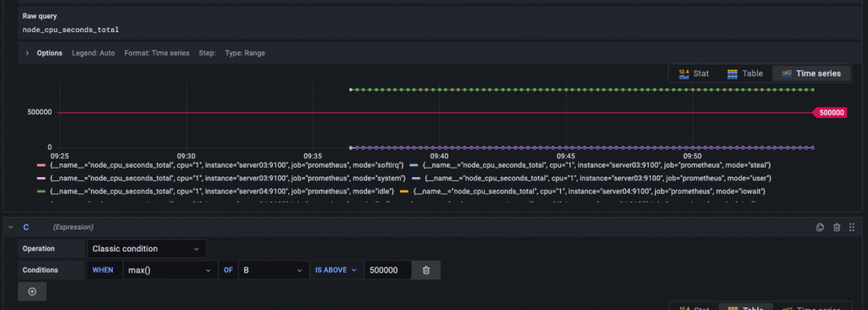The height and width of the screenshot is (310, 868).
Task: Click the Stat chart icon
Action: (684, 74)
